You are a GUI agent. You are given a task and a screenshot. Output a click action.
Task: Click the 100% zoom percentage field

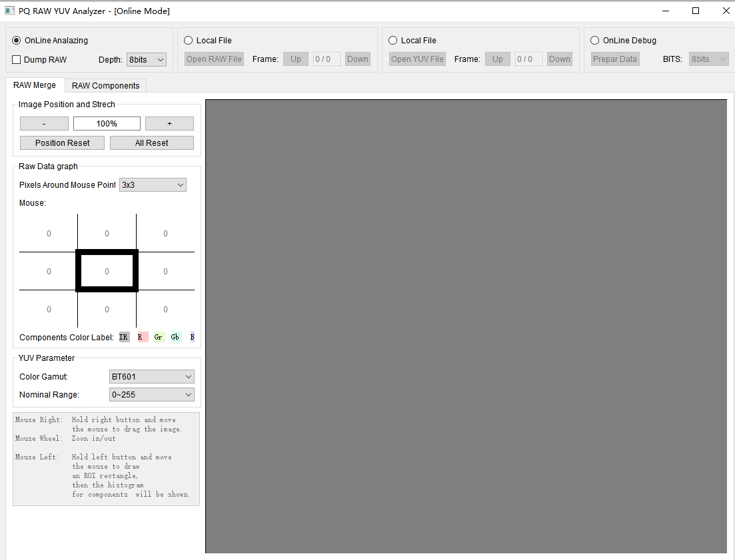pyautogui.click(x=107, y=124)
